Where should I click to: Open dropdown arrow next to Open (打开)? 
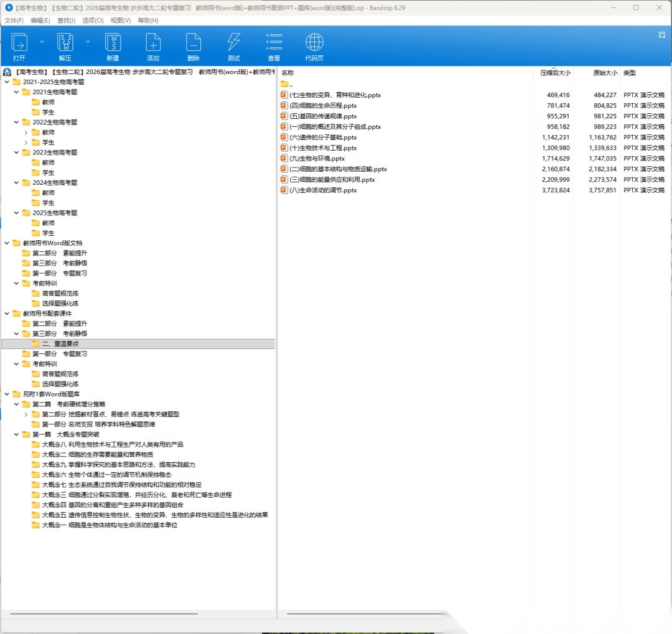42,42
